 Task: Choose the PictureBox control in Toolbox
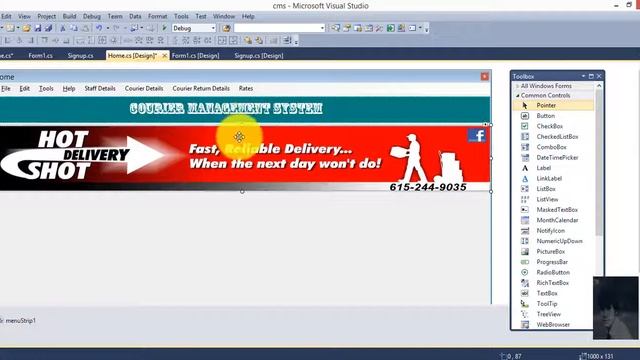click(x=553, y=251)
